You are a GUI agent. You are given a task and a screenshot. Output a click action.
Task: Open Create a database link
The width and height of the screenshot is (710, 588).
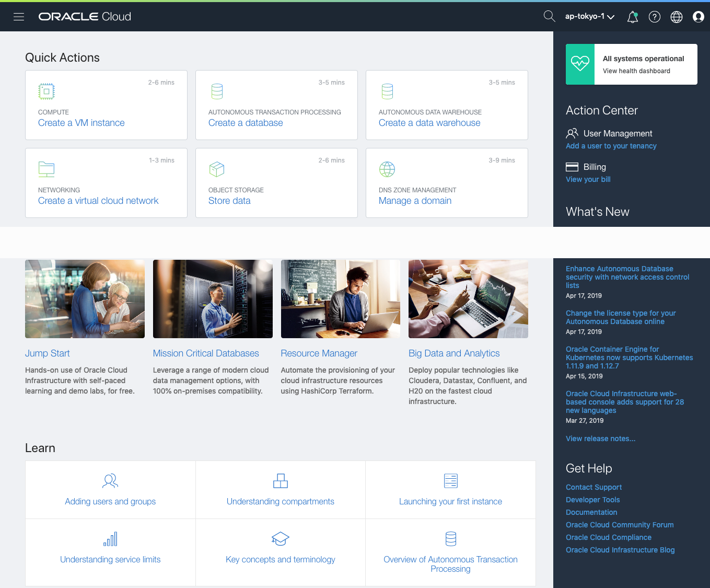[246, 123]
